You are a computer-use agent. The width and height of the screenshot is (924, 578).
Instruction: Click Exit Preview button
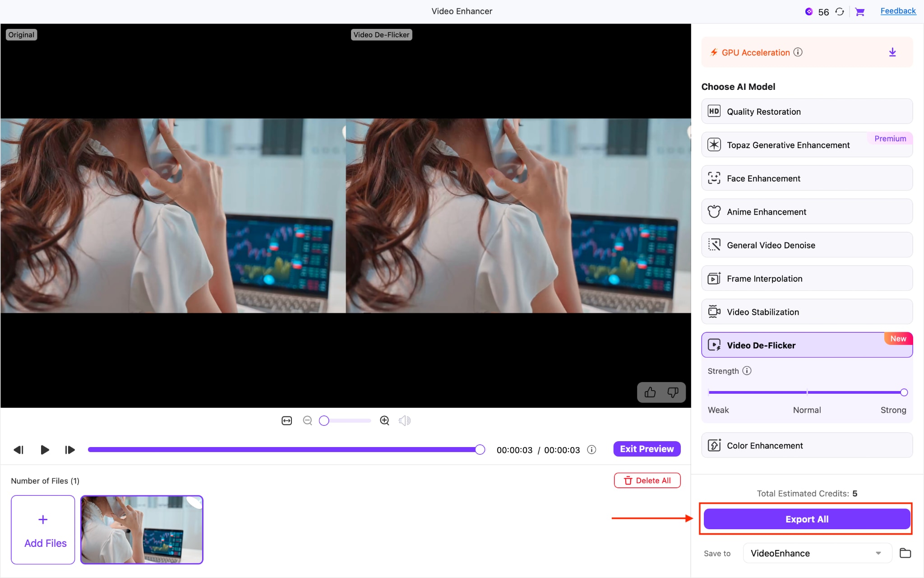[647, 449]
